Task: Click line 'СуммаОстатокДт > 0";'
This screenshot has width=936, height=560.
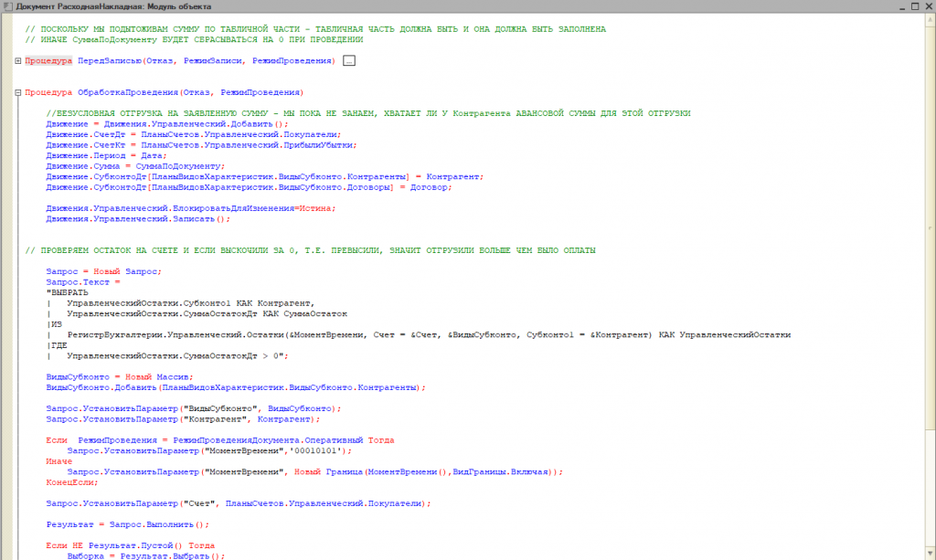Action: point(167,356)
